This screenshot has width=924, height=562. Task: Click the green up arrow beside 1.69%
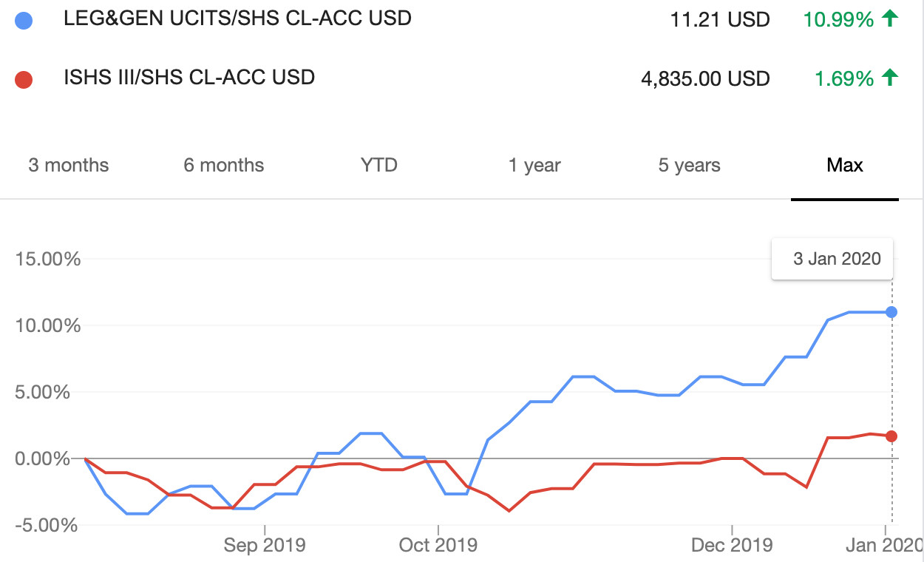890,77
